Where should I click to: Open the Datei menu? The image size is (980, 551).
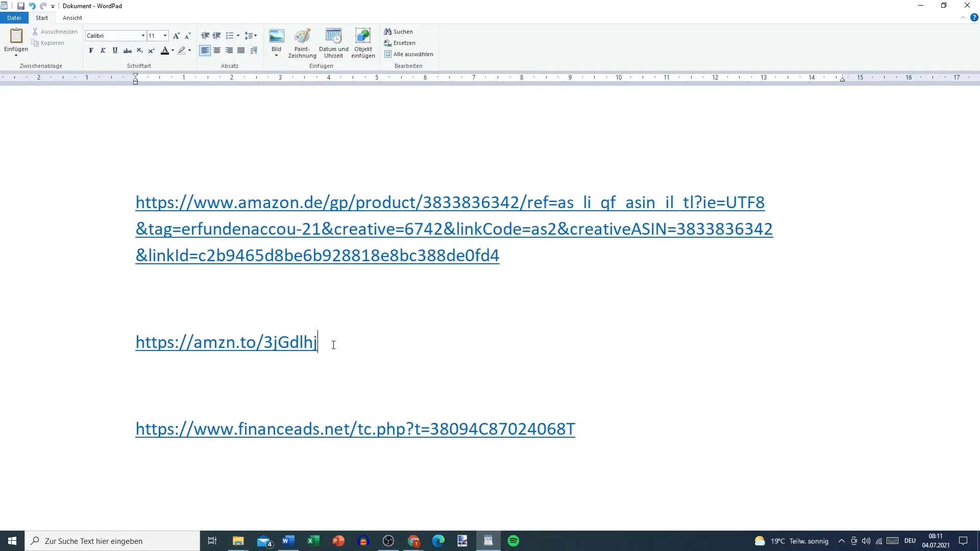click(x=14, y=18)
